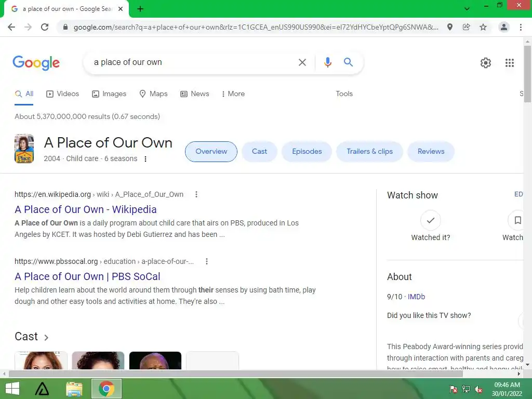Go back to the previous page

point(11,27)
